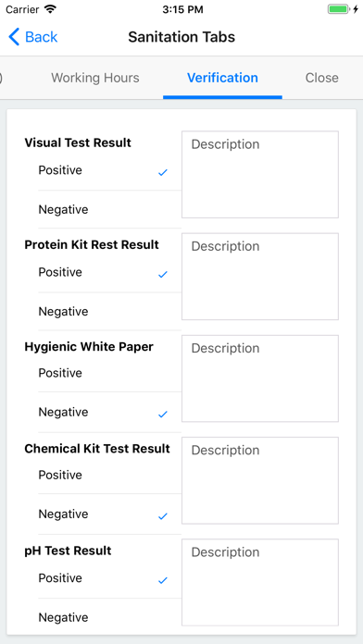363x644 pixels.
Task: Select Positive under Hygienic White Paper
Action: (x=110, y=373)
